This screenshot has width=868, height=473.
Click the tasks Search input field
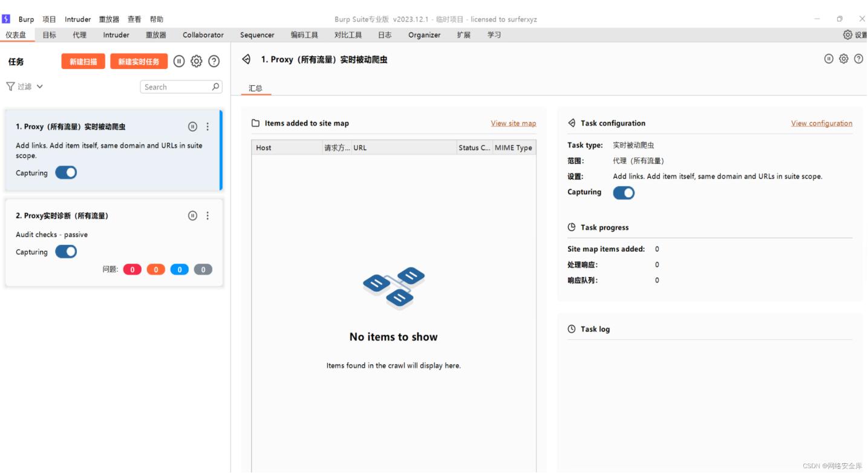[x=181, y=86]
